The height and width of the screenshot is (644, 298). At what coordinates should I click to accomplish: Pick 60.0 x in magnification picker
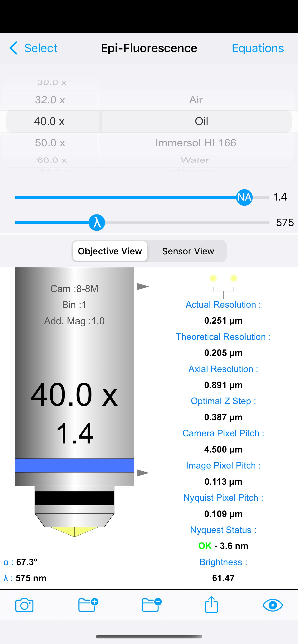coord(52,160)
